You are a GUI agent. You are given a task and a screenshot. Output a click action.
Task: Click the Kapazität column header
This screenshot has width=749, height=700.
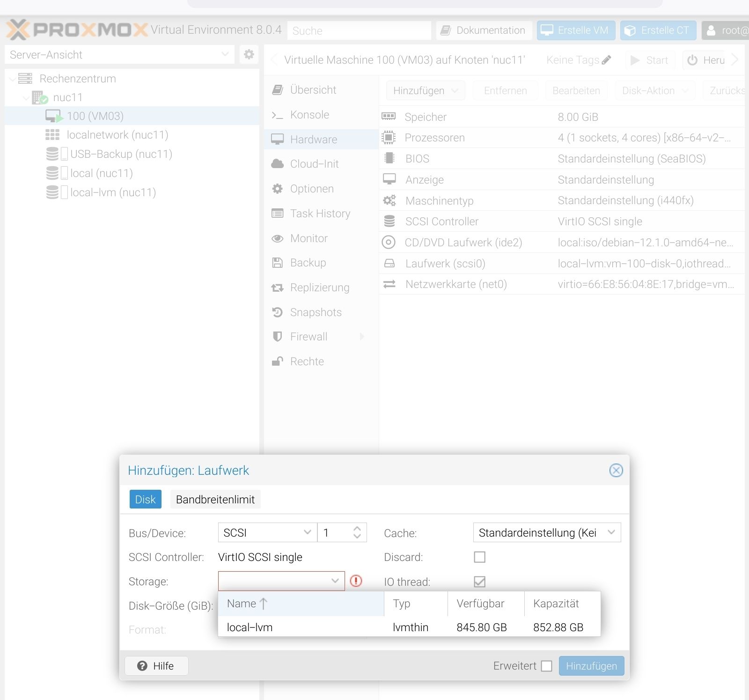[562, 604]
